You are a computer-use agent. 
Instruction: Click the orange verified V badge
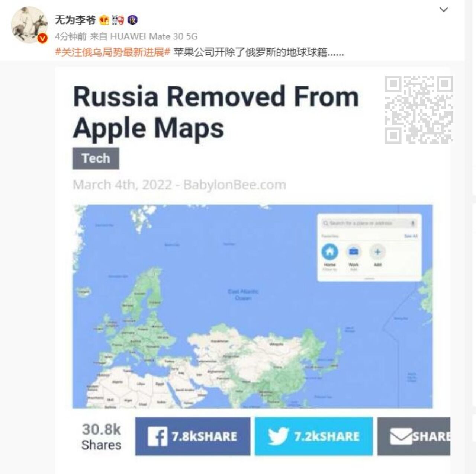[x=42, y=38]
